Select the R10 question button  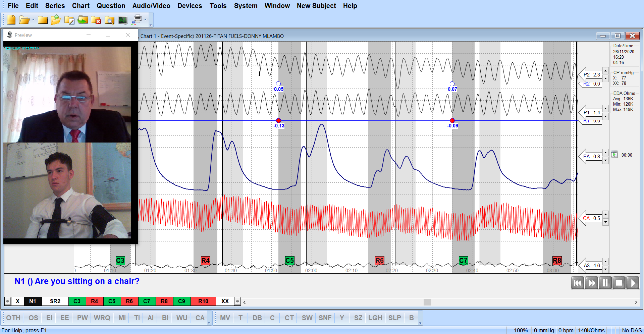pos(203,301)
